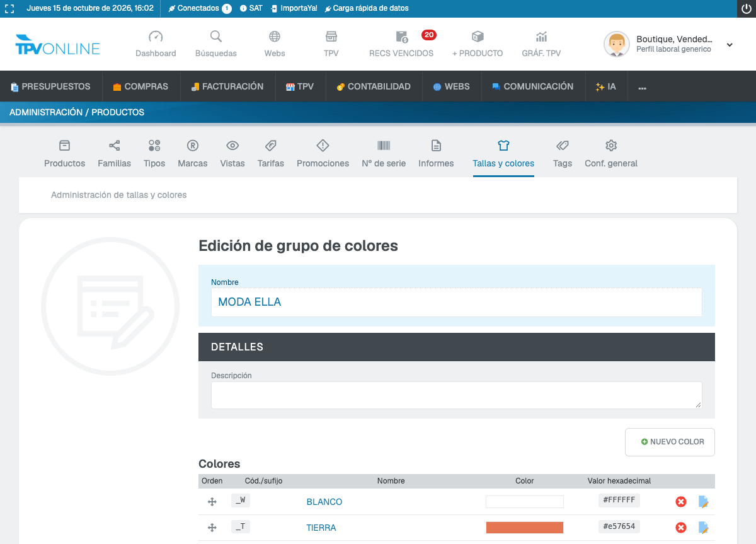This screenshot has height=544, width=756.
Task: Edit the BLANCO color row
Action: coord(704,502)
